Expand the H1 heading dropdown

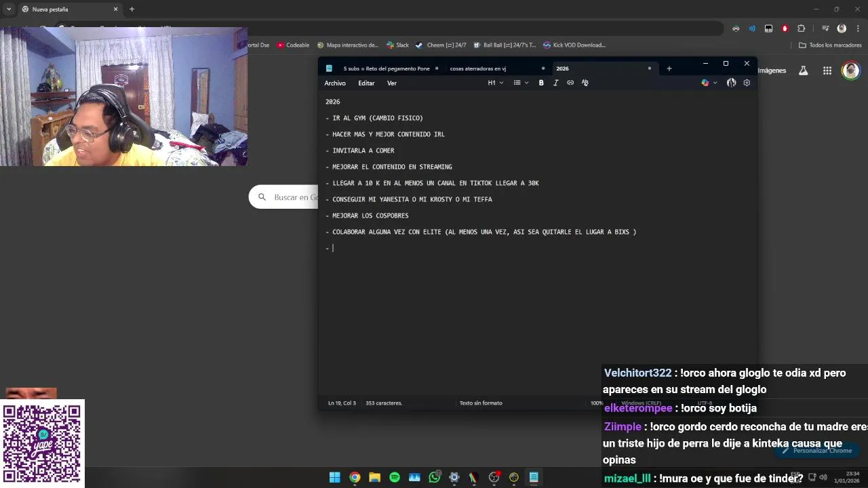click(496, 83)
